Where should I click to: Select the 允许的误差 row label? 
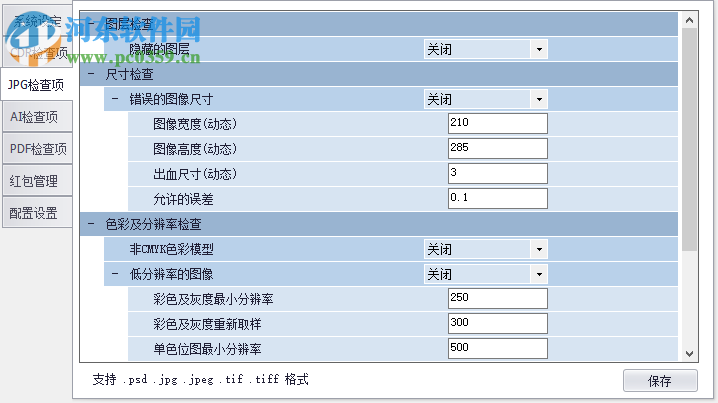(x=183, y=199)
